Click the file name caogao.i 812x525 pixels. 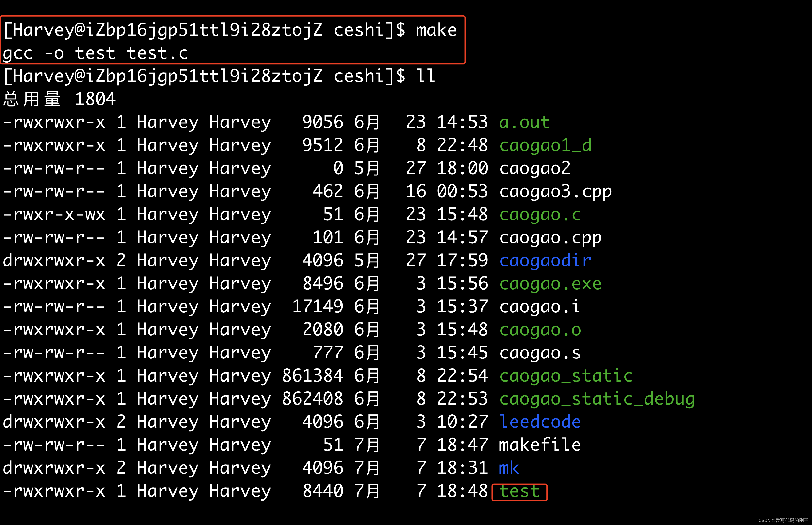point(539,306)
